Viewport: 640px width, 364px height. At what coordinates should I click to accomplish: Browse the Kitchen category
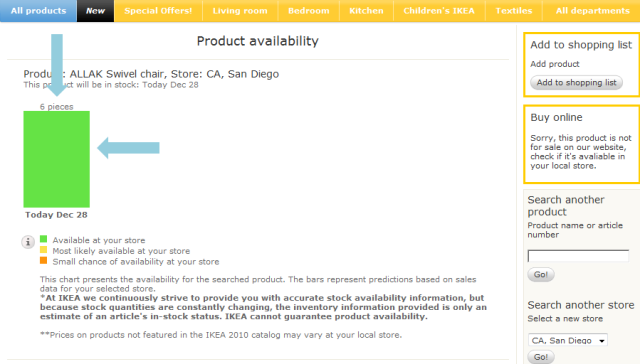coord(366,11)
